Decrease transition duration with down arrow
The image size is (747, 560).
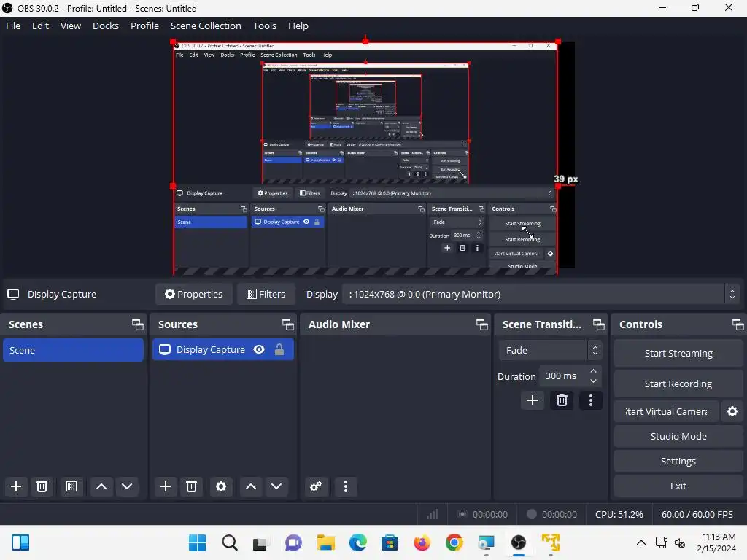point(593,381)
